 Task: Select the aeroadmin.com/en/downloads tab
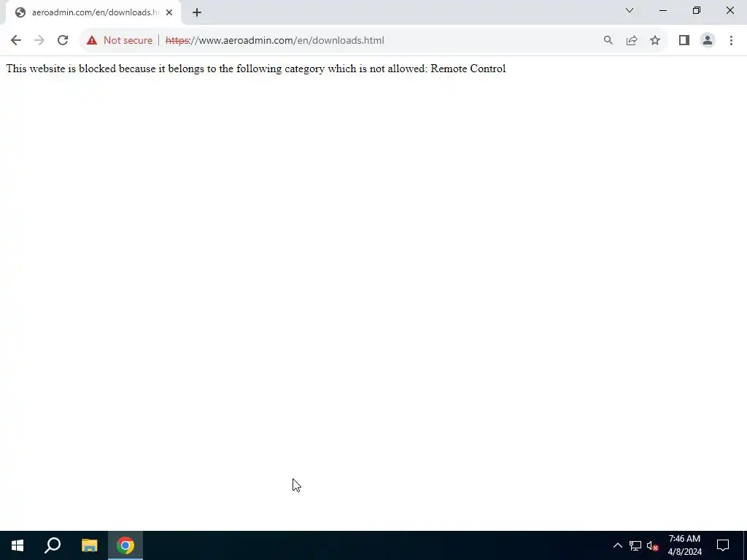pyautogui.click(x=93, y=12)
